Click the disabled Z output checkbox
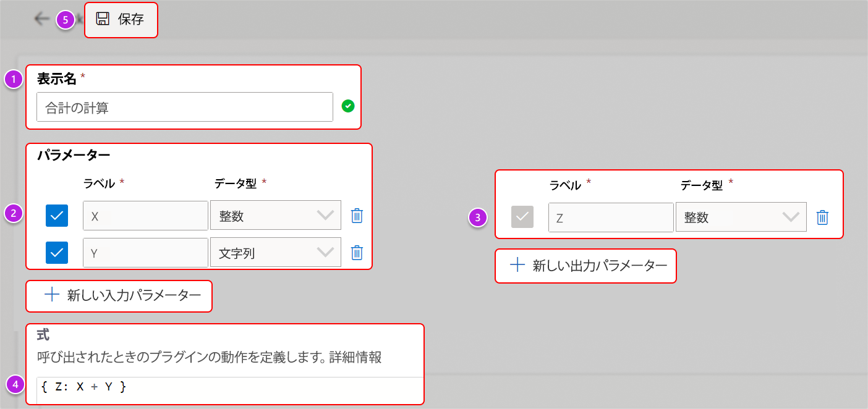The height and width of the screenshot is (409, 868). [x=522, y=216]
